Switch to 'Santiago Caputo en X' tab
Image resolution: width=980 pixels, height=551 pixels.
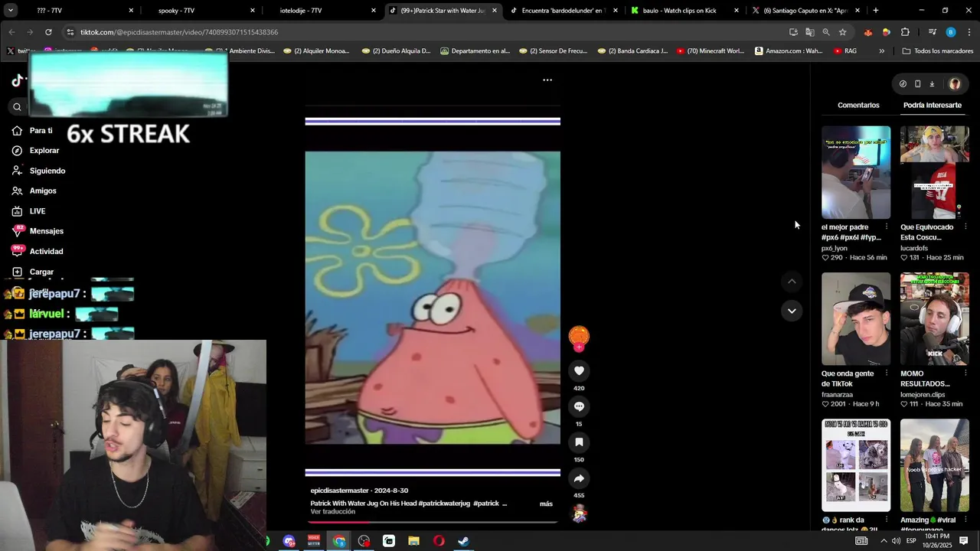pyautogui.click(x=805, y=11)
